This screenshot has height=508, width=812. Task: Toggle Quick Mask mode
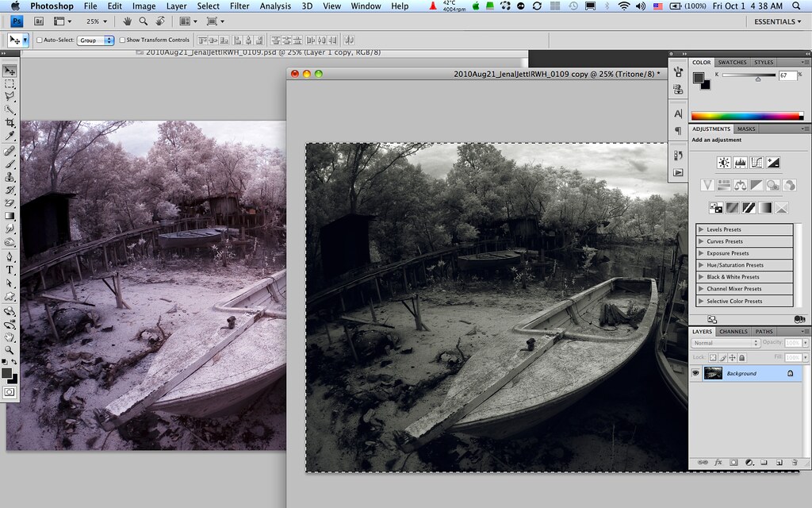[x=10, y=392]
